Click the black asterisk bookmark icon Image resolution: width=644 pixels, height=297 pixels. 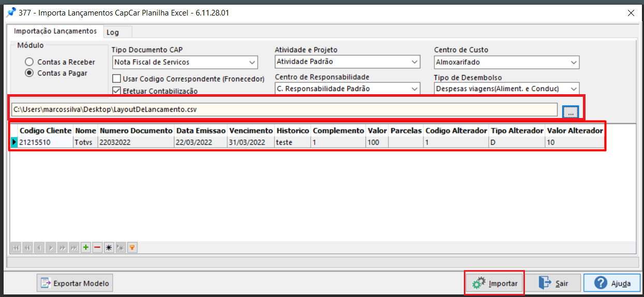(109, 248)
